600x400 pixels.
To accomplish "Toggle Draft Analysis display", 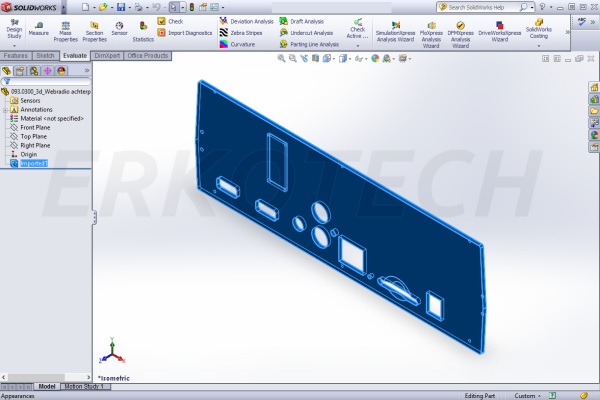I will (305, 21).
